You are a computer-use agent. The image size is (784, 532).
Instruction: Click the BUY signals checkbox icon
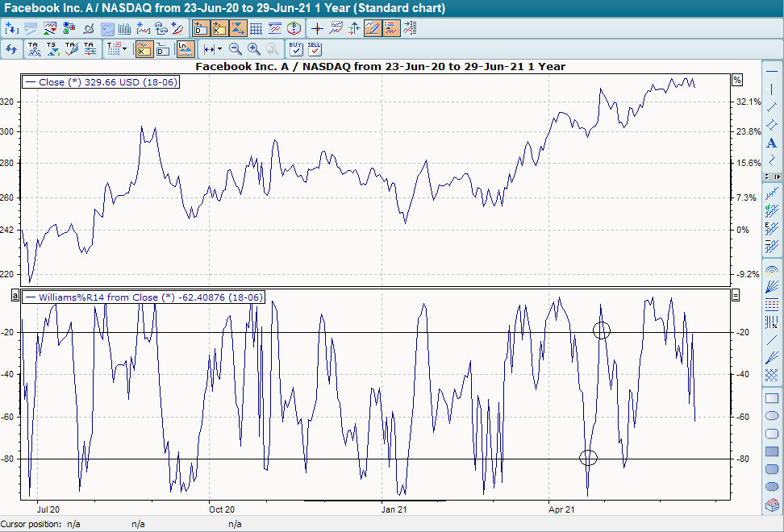pos(296,49)
